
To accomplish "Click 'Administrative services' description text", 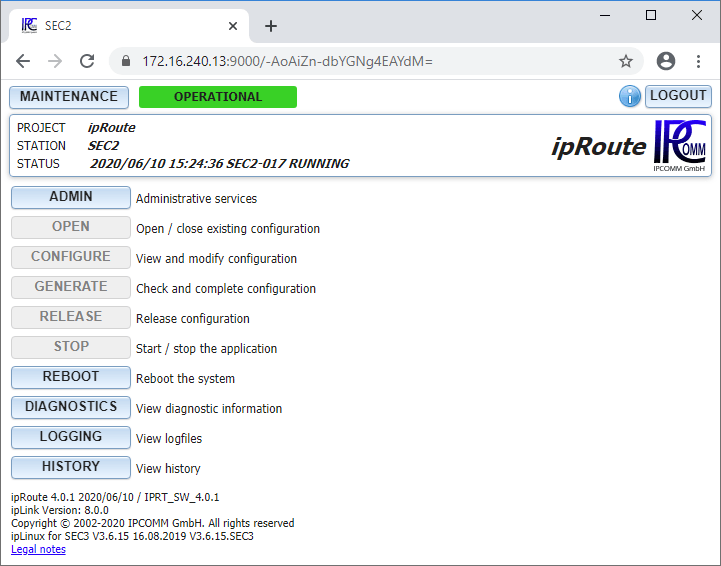I will pos(196,199).
